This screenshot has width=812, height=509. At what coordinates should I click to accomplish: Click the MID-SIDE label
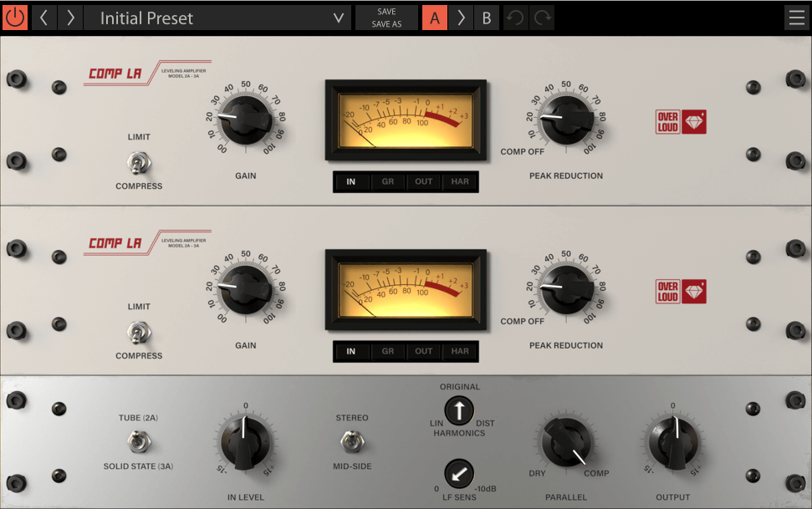click(352, 466)
